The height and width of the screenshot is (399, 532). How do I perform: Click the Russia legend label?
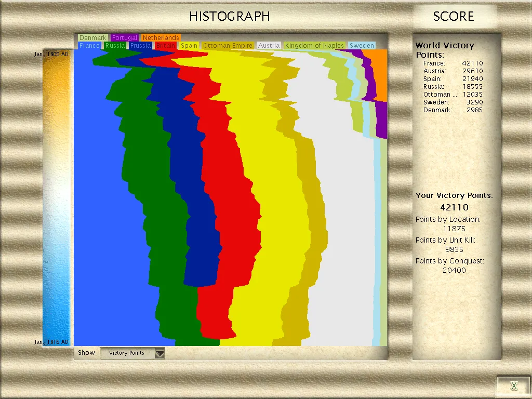(115, 46)
